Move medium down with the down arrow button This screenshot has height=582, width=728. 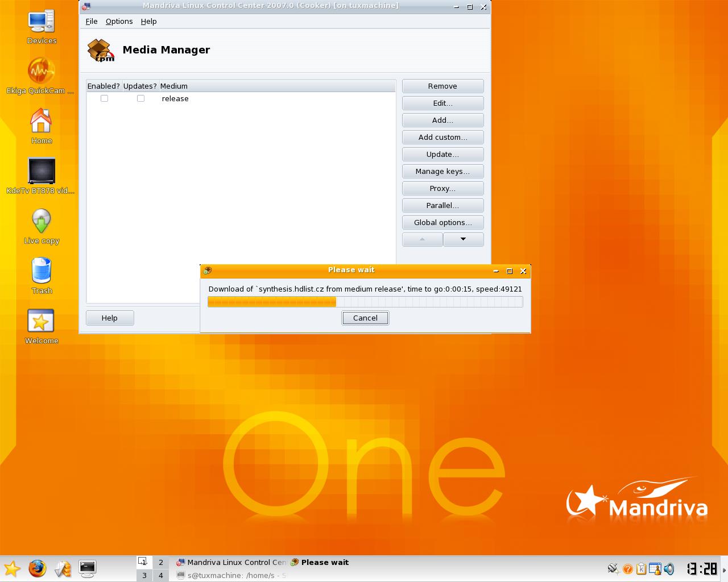coord(464,239)
